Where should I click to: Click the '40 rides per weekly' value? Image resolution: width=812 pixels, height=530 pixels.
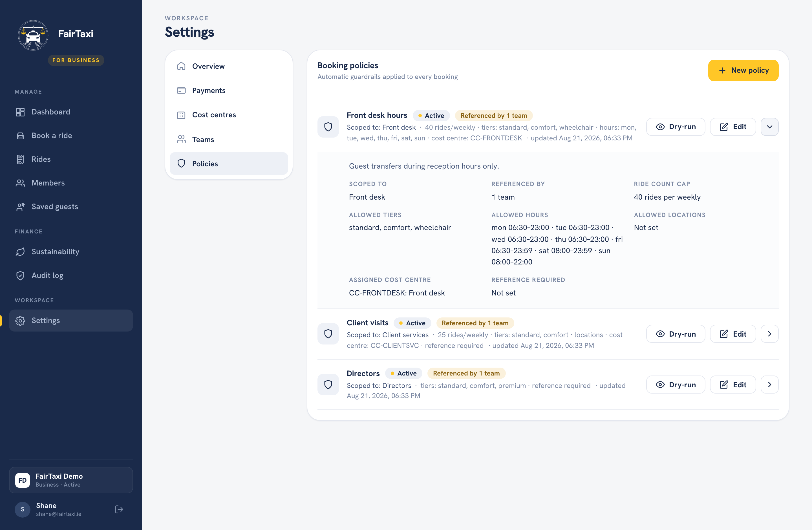[667, 197]
